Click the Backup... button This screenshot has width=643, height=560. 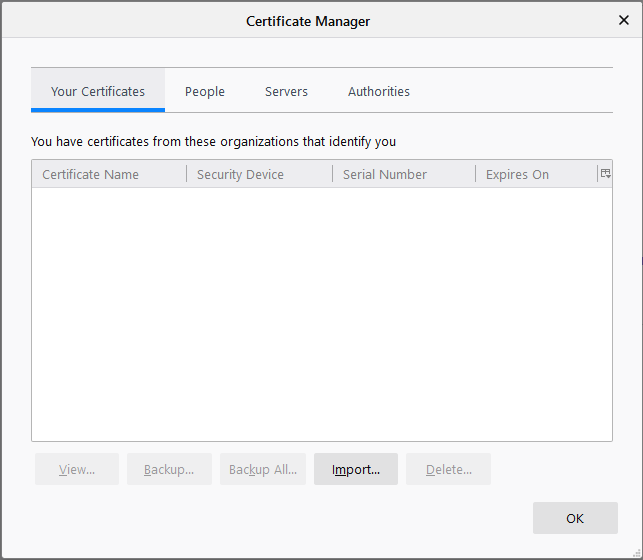(x=169, y=469)
